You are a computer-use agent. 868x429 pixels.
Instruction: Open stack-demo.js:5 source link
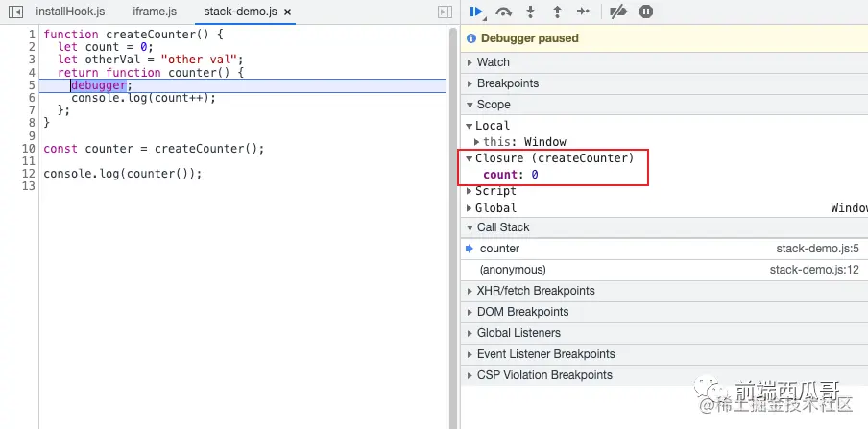click(x=817, y=249)
